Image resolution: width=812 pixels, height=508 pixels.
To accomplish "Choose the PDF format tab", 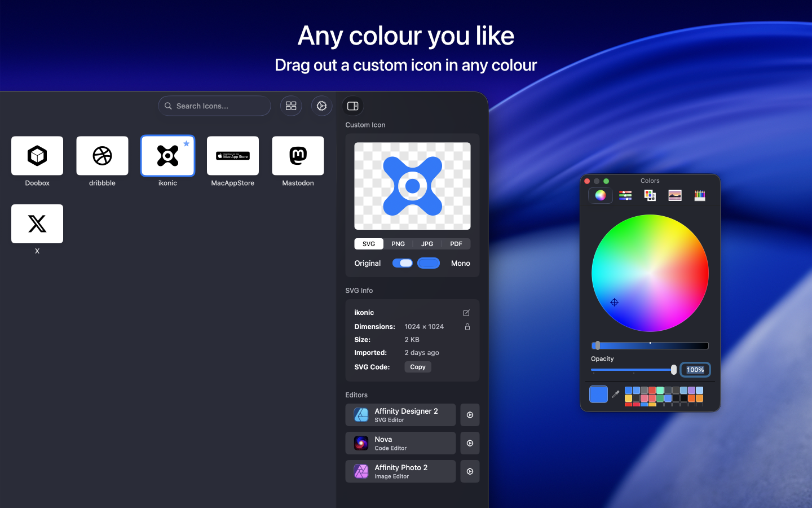I will pyautogui.click(x=456, y=244).
